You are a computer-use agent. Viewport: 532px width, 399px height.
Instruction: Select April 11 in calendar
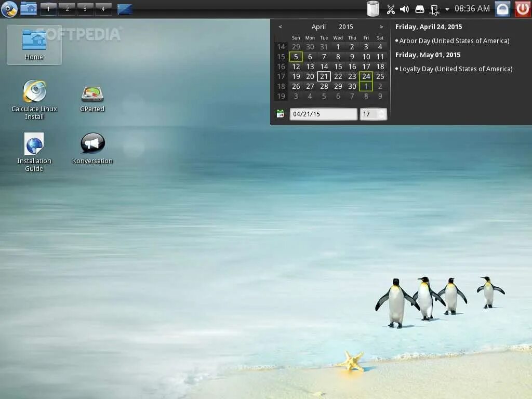pos(380,57)
